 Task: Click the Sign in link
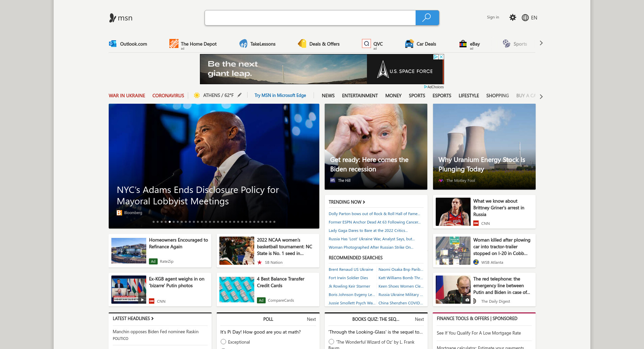pos(493,17)
